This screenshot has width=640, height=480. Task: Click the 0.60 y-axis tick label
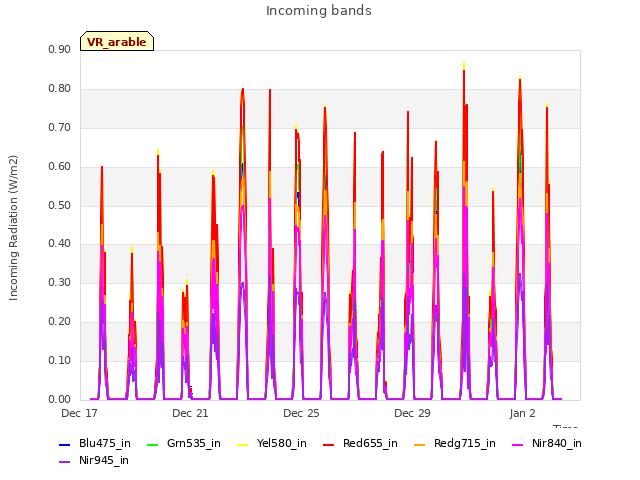(60, 167)
